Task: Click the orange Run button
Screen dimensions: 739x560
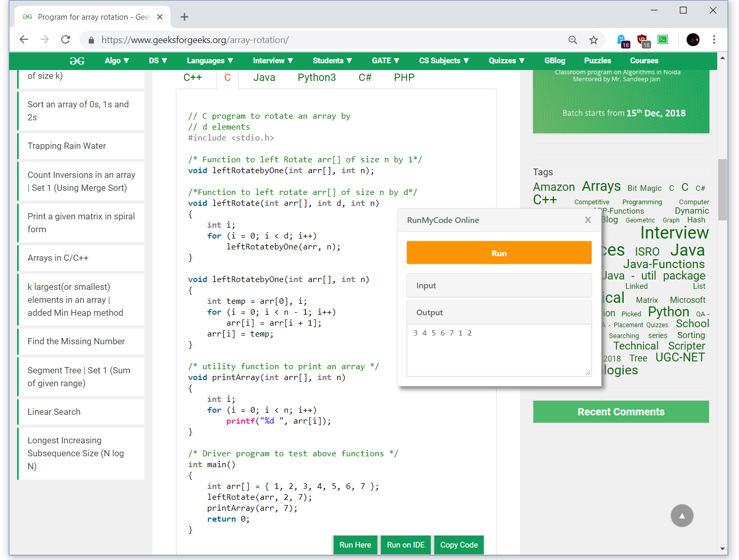Action: pos(499,253)
